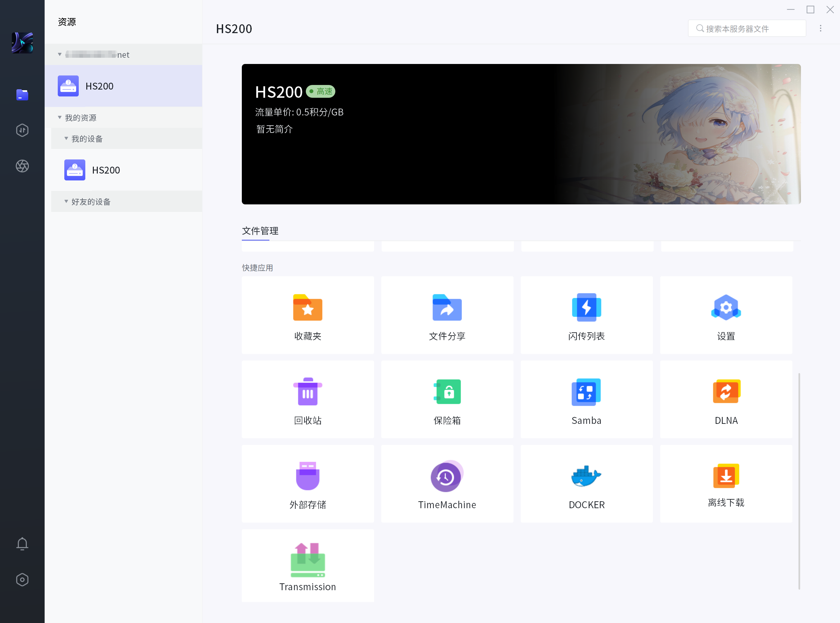Collapse the 我的设备 tree section
Viewport: 840px width, 623px height.
pos(66,139)
